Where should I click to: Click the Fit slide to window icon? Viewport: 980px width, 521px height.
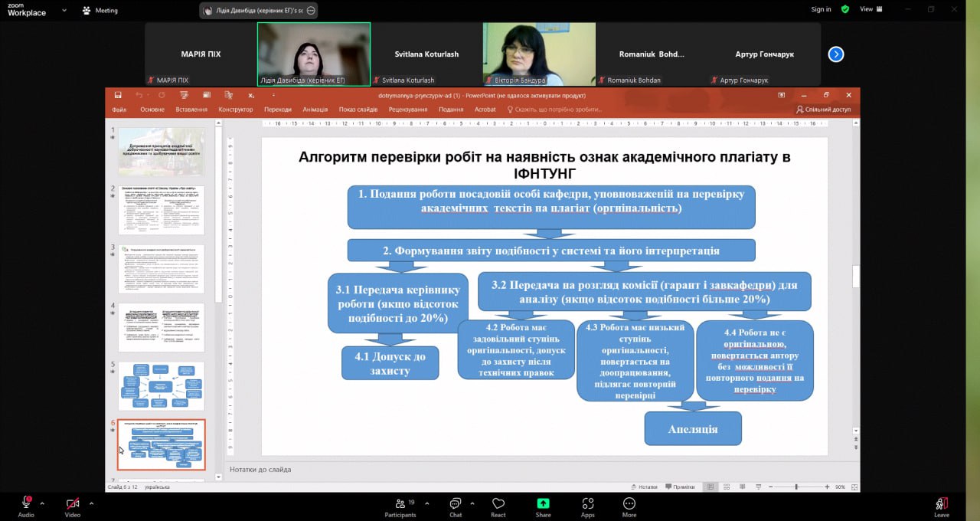(854, 486)
